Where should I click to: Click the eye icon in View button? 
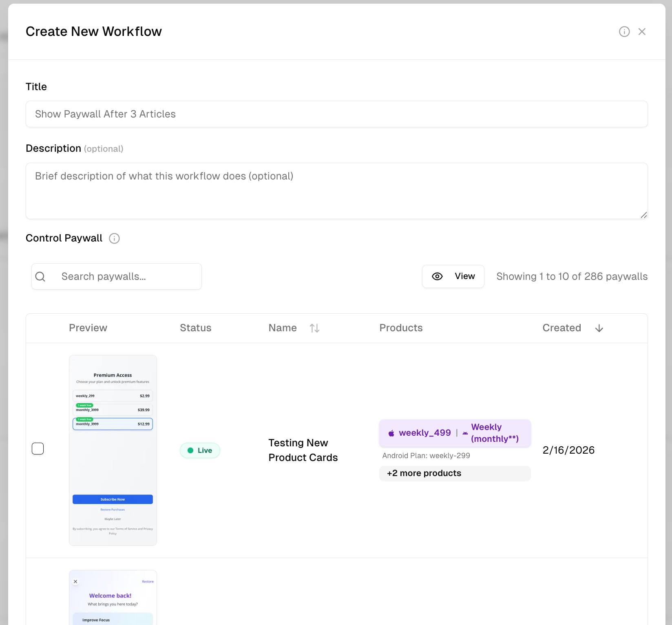(x=437, y=277)
